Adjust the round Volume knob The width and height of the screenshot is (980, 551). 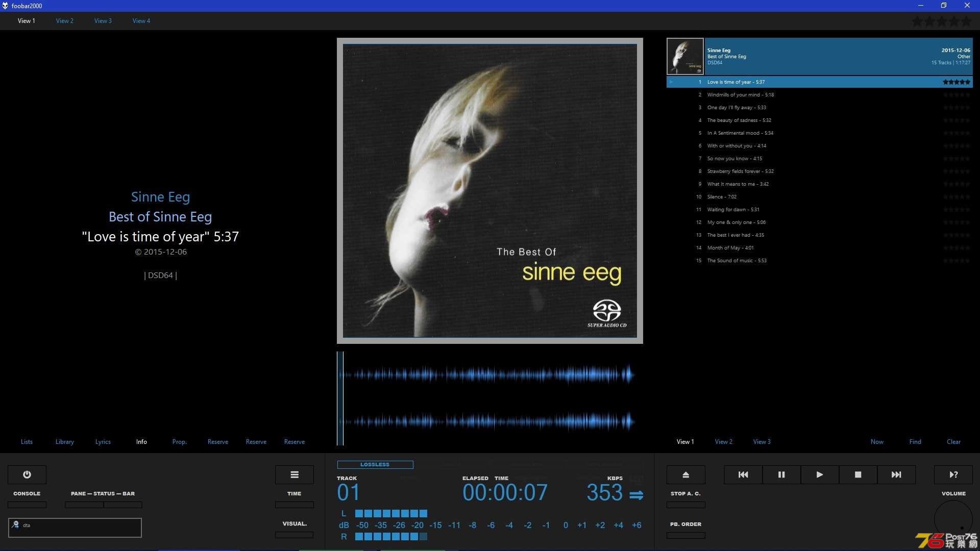tap(953, 519)
